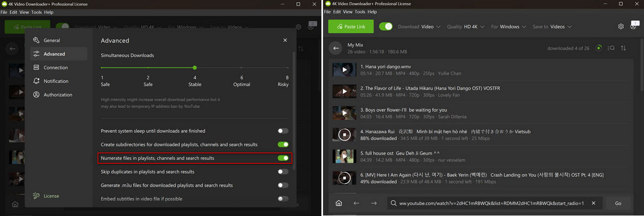Switch to Authorization settings tab
644x216 pixels.
click(59, 95)
